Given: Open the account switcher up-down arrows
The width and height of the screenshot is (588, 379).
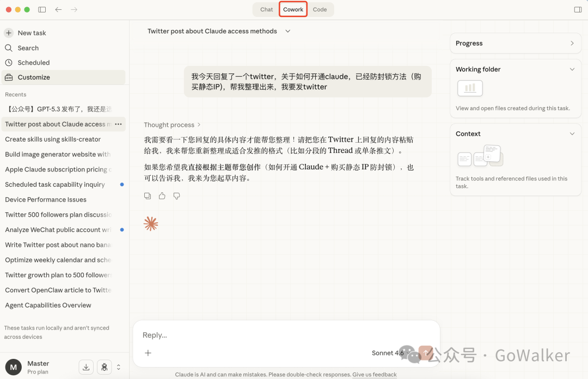Looking at the screenshot, I should coord(119,367).
